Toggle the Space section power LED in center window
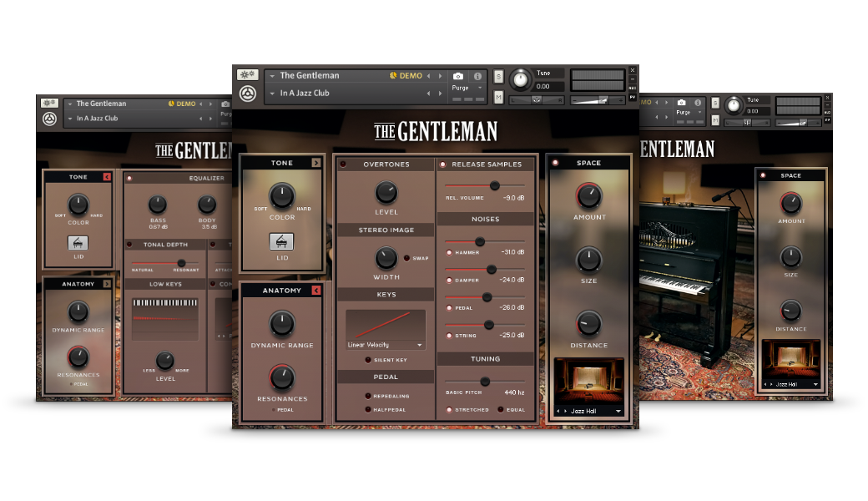The height and width of the screenshot is (501, 868). [x=555, y=163]
